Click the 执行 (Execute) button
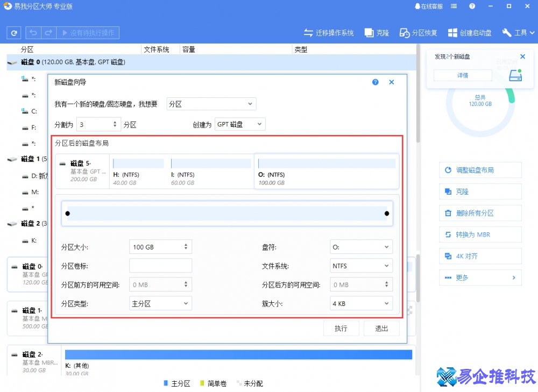Screen dimensions: 538x392 pos(341,328)
